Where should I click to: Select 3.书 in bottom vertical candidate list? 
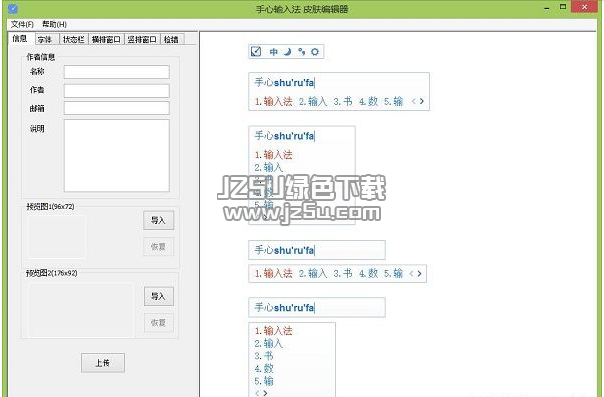click(264, 356)
